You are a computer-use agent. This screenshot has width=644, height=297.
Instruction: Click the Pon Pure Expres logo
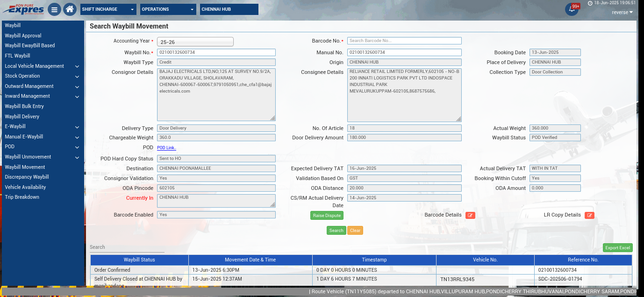click(23, 9)
